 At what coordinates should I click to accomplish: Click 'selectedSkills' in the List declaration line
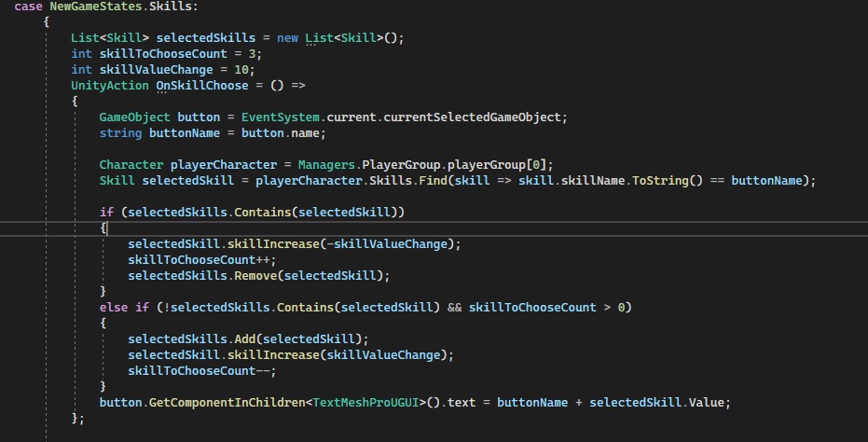(x=206, y=38)
